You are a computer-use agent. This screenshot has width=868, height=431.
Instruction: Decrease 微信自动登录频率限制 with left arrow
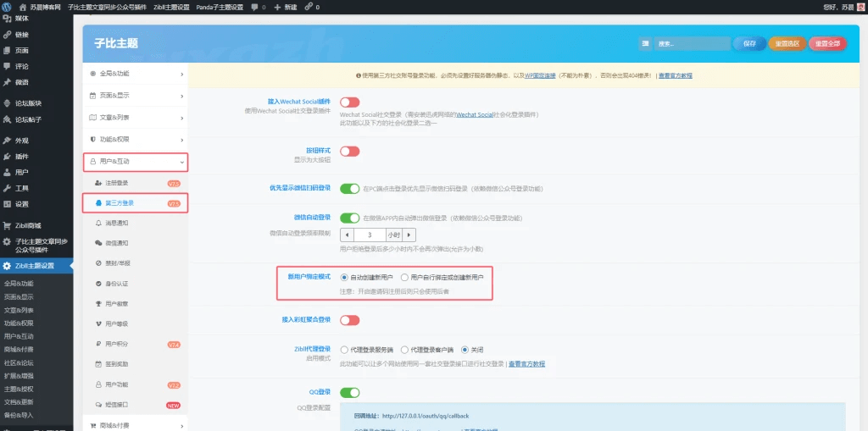click(346, 235)
